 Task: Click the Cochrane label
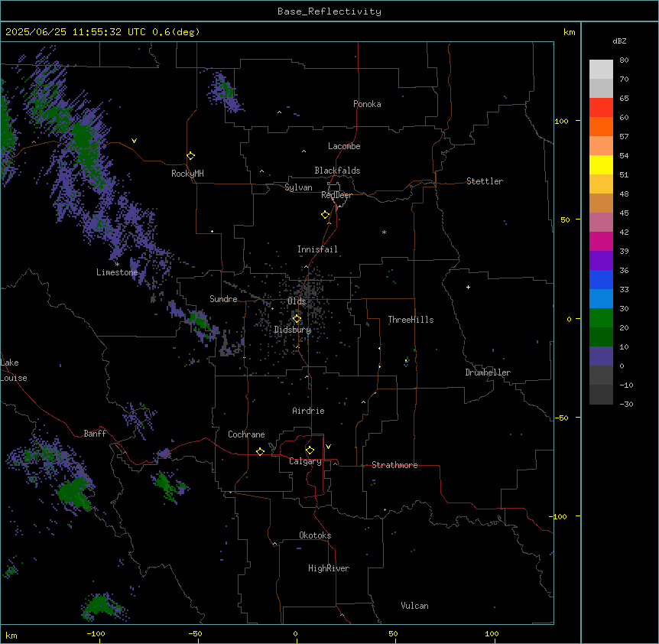click(x=246, y=434)
